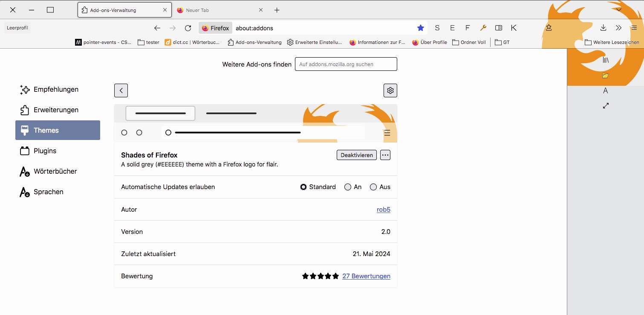This screenshot has height=315, width=644.
Task: Toggle the sidebar panel icon in toolbar
Action: pos(499,28)
